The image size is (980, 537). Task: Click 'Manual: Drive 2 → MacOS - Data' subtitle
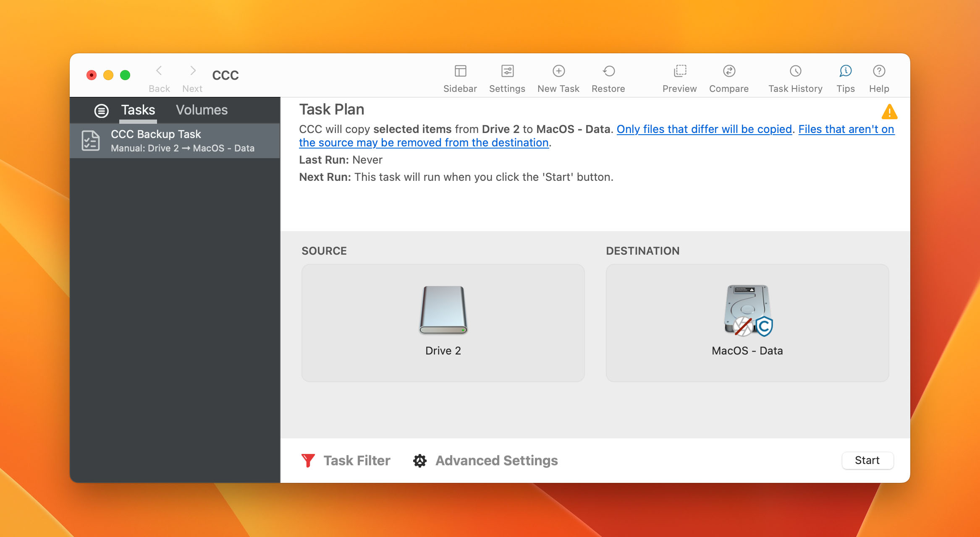click(183, 148)
